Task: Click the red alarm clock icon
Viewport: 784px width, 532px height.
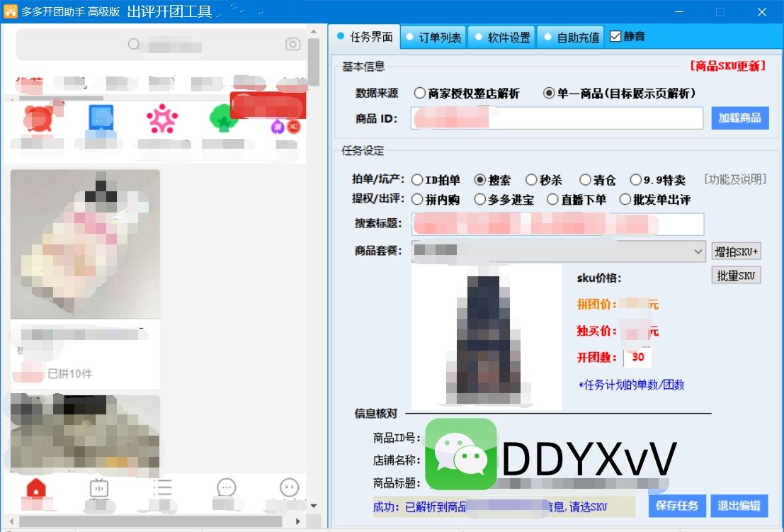Action: (x=37, y=118)
